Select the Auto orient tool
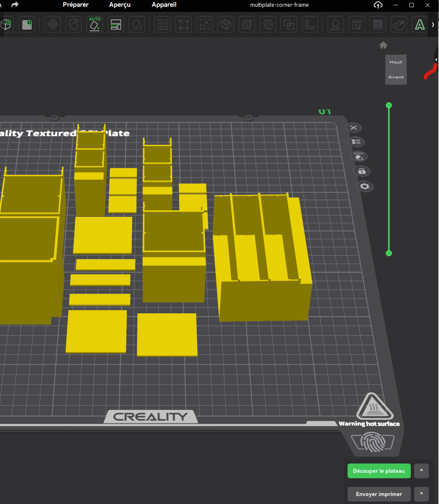 pos(94,24)
